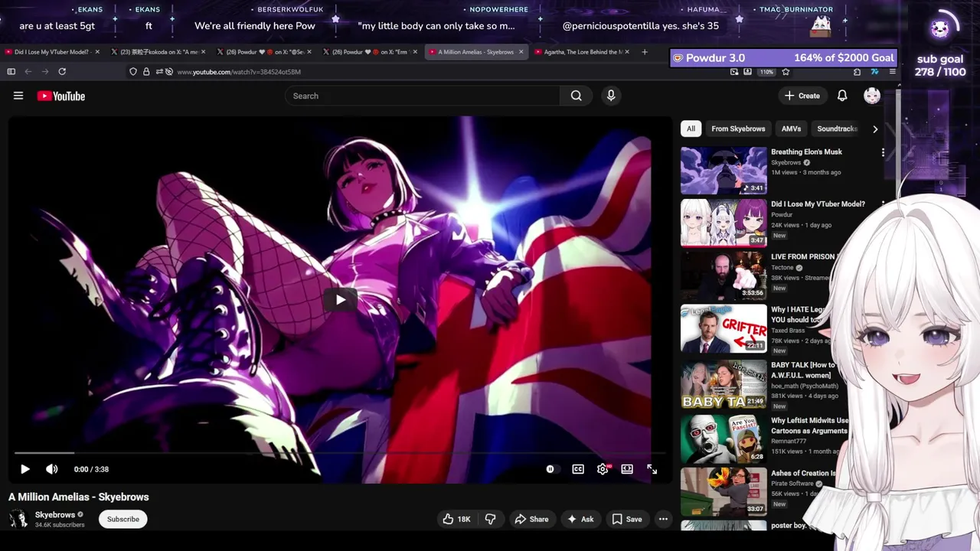Open the account avatar menu
The width and height of the screenshot is (980, 551).
click(x=872, y=96)
